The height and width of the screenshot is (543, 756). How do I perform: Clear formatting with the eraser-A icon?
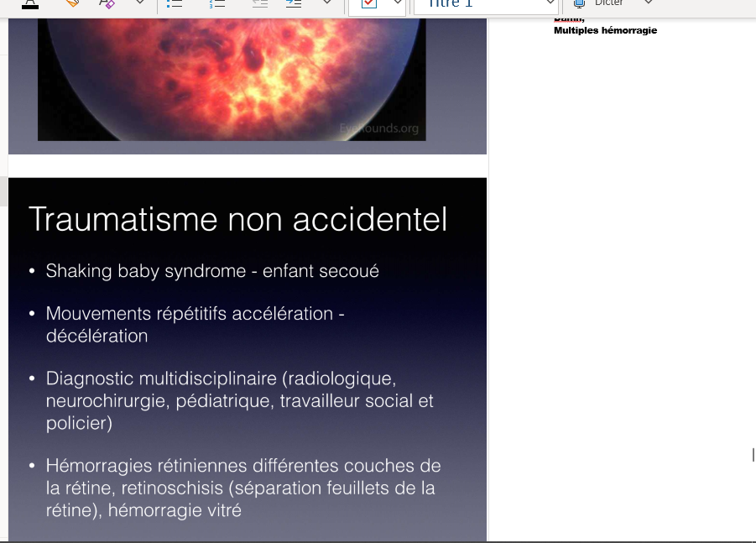pyautogui.click(x=107, y=4)
